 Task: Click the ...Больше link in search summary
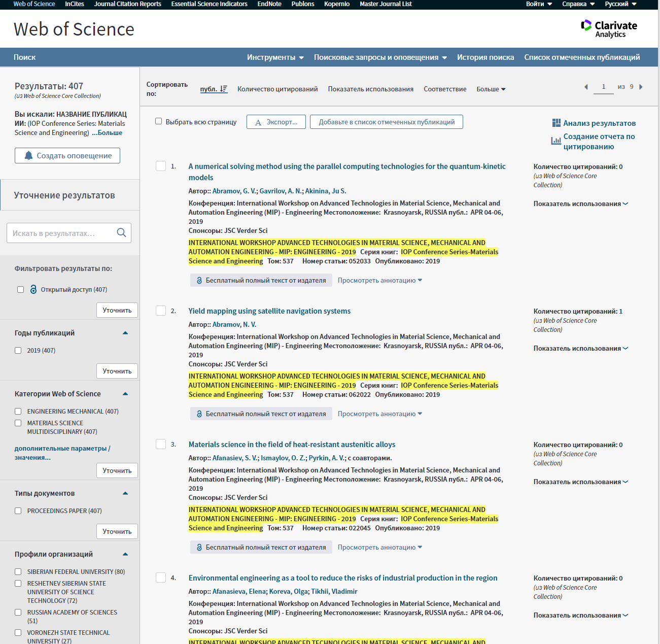[107, 132]
